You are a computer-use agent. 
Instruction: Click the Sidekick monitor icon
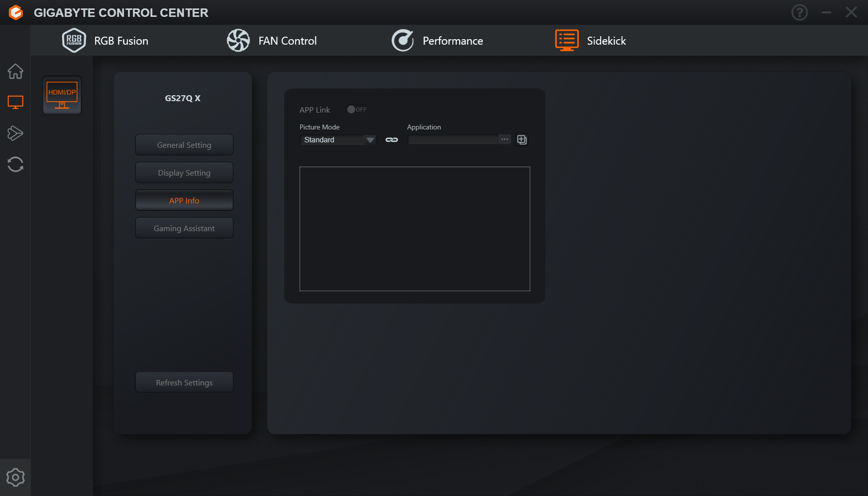point(567,41)
